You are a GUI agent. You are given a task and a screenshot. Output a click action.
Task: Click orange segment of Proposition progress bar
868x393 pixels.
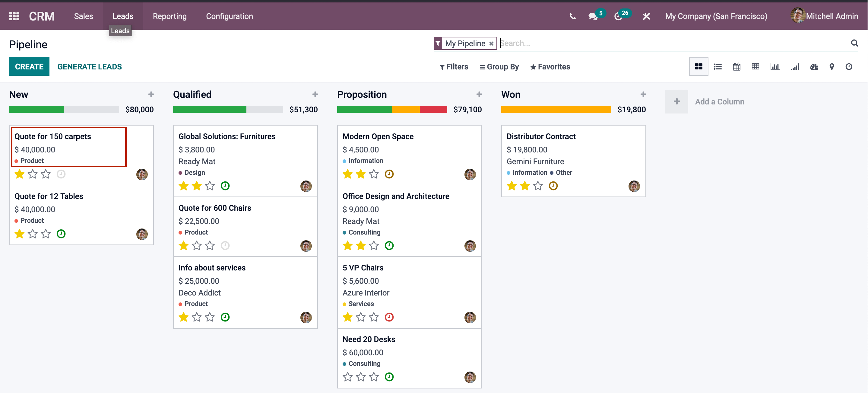(x=406, y=109)
